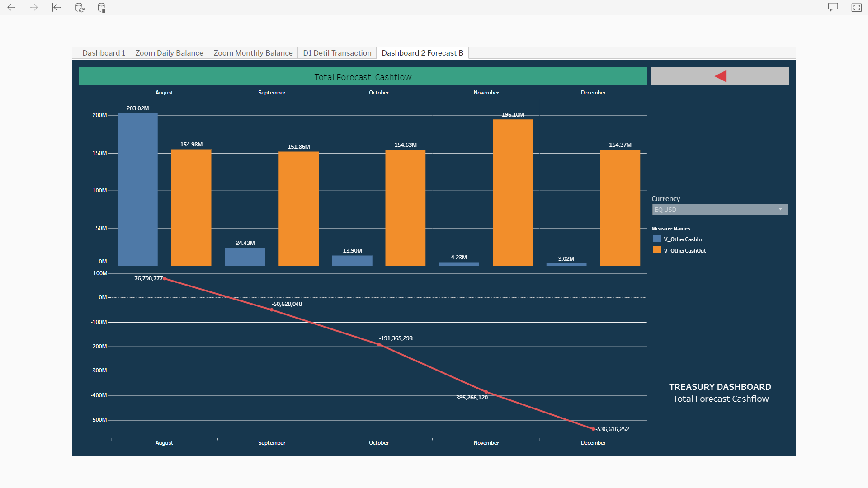The height and width of the screenshot is (488, 868).
Task: Click the undo back arrow icon
Action: (x=11, y=7)
